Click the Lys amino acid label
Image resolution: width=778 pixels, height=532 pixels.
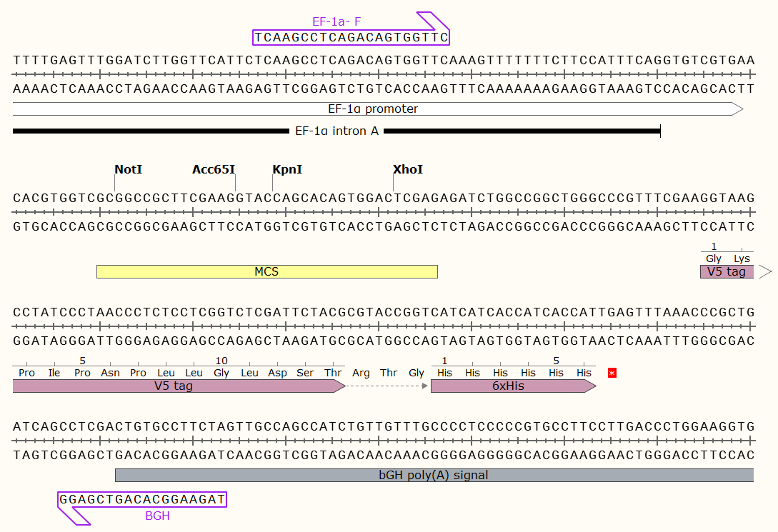click(x=742, y=259)
